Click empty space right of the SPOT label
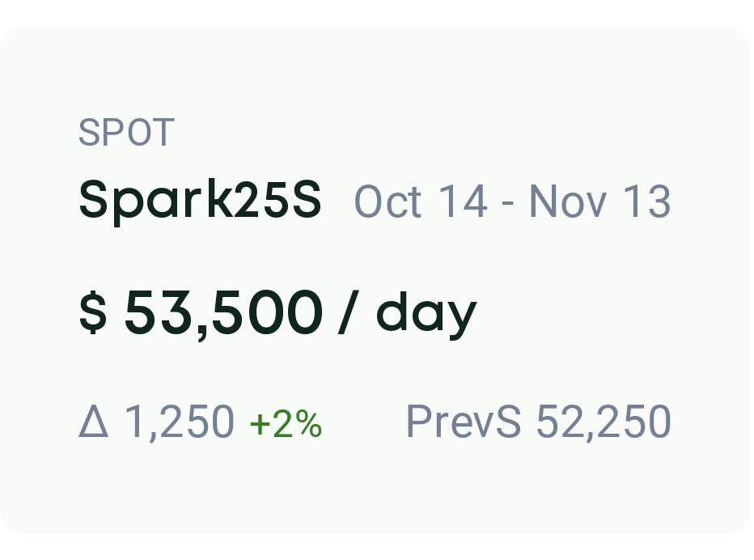Screen dimensions: 754x560 [x=433, y=132]
